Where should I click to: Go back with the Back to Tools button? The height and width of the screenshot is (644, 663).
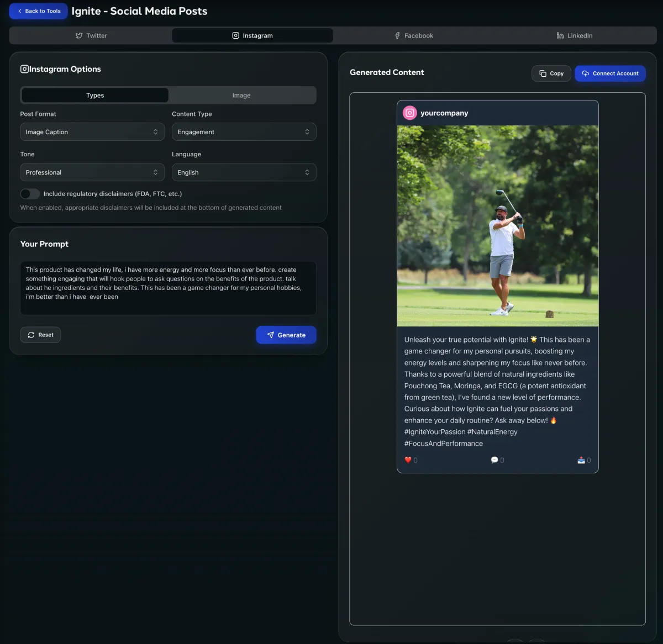[39, 11]
